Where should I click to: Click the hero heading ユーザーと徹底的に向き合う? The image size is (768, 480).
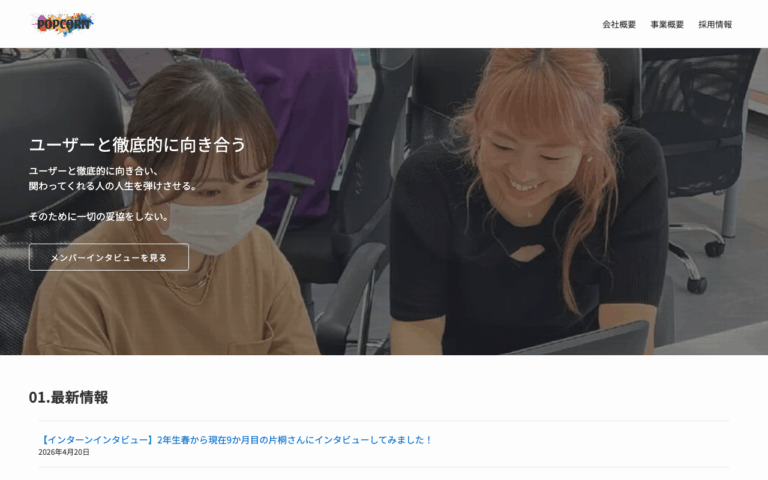point(137,145)
